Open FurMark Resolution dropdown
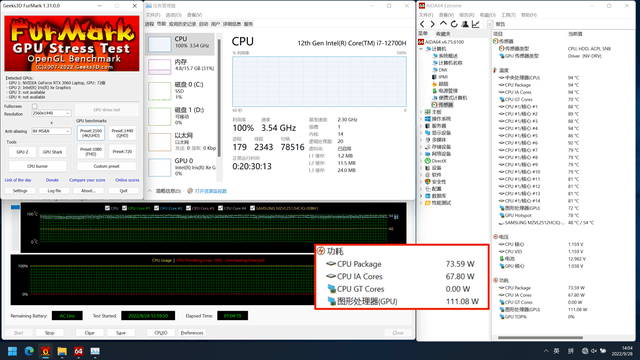This screenshot has height=360, width=640. 51,113
